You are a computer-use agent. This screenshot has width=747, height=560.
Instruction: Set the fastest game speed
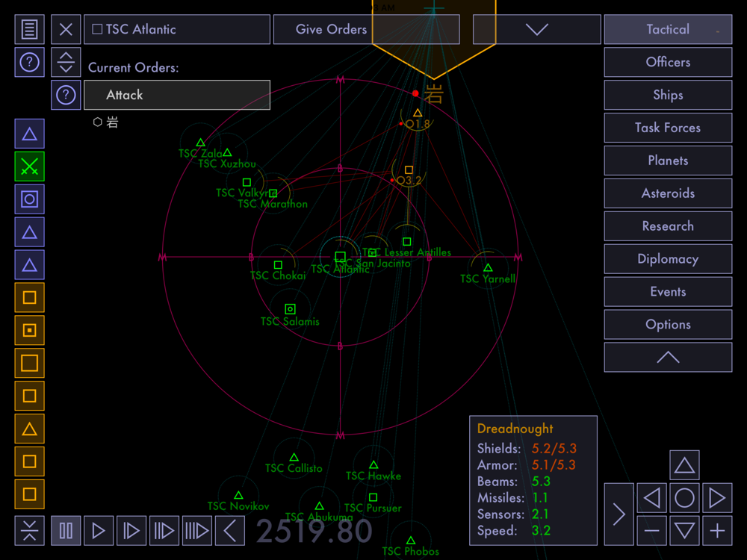tap(197, 531)
